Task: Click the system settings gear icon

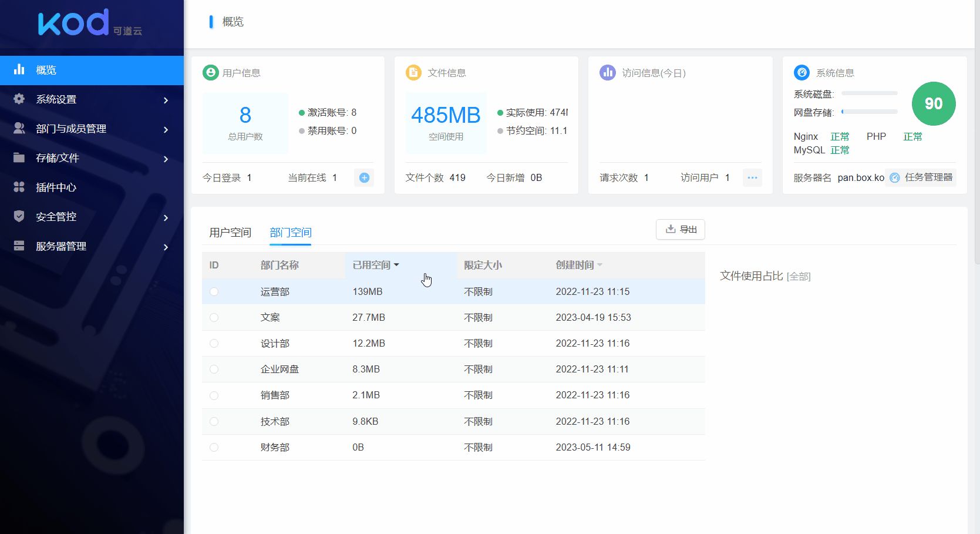Action: [19, 99]
